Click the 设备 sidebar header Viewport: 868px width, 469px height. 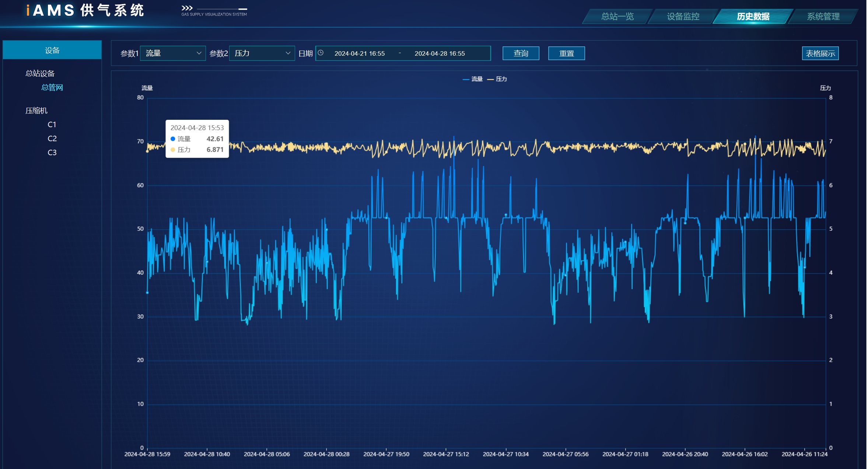(x=52, y=50)
